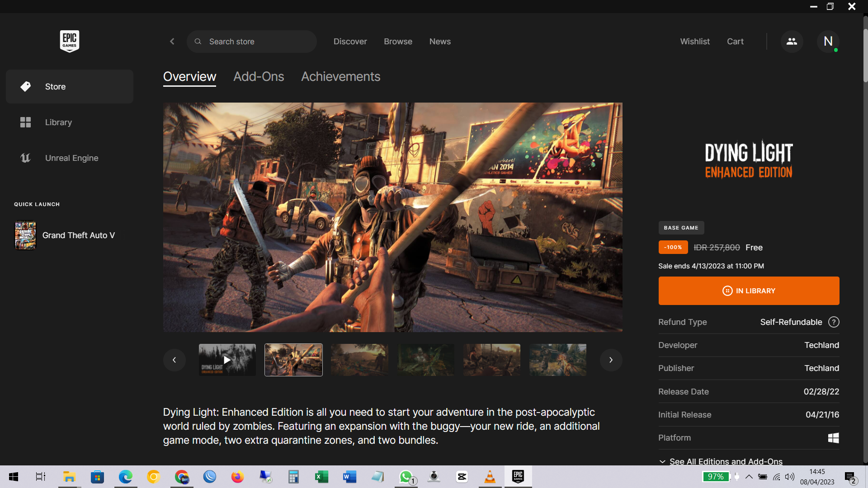Click the back navigation arrow

pos(172,41)
